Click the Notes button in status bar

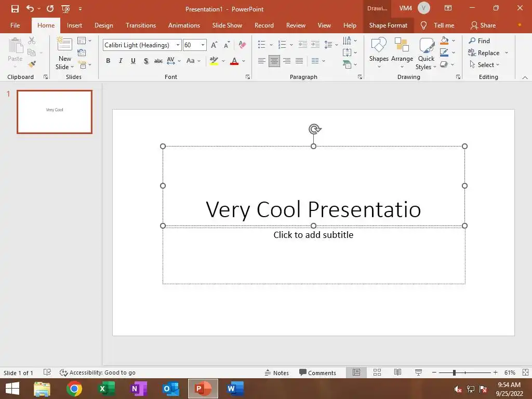(276, 373)
